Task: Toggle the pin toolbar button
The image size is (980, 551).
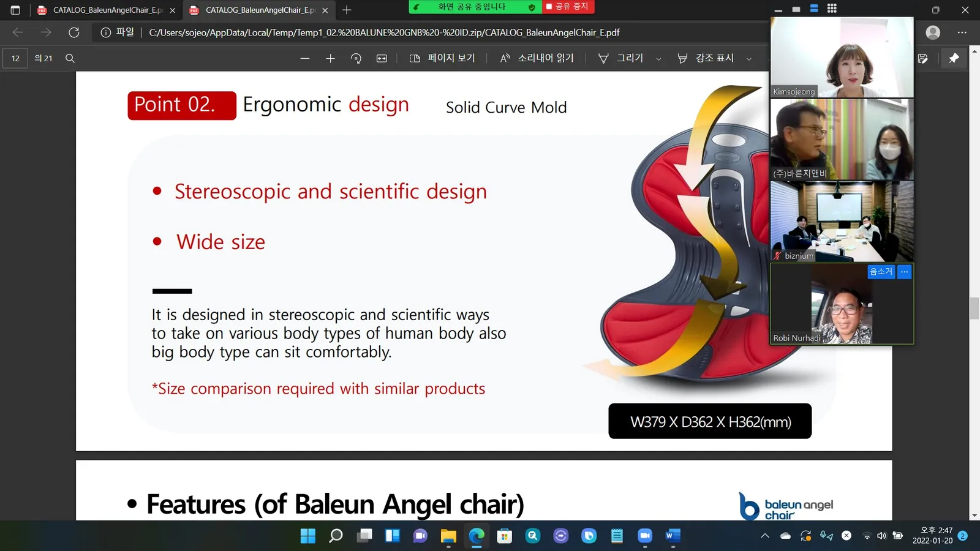Action: [x=954, y=58]
